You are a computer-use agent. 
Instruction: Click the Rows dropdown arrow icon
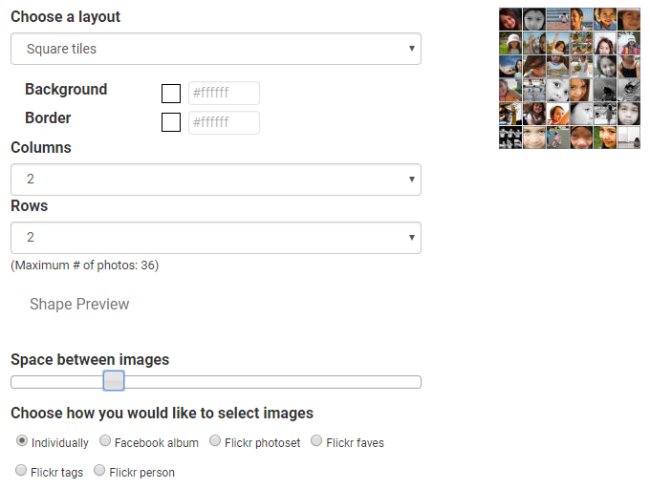pyautogui.click(x=412, y=237)
